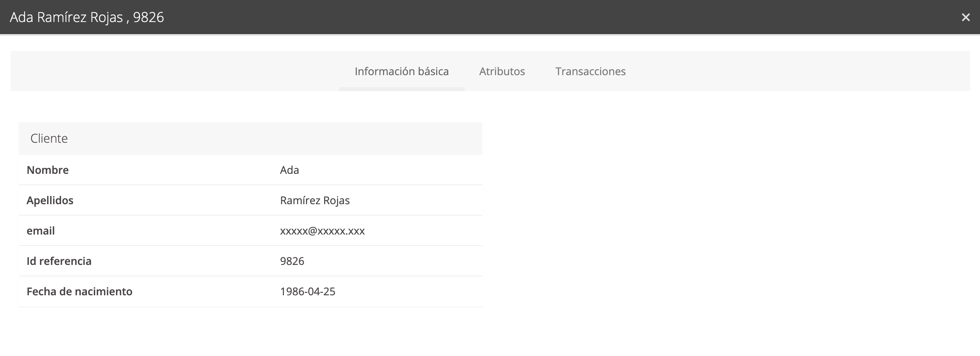Open the Transacciones tab
Image resolution: width=980 pixels, height=356 pixels.
590,71
